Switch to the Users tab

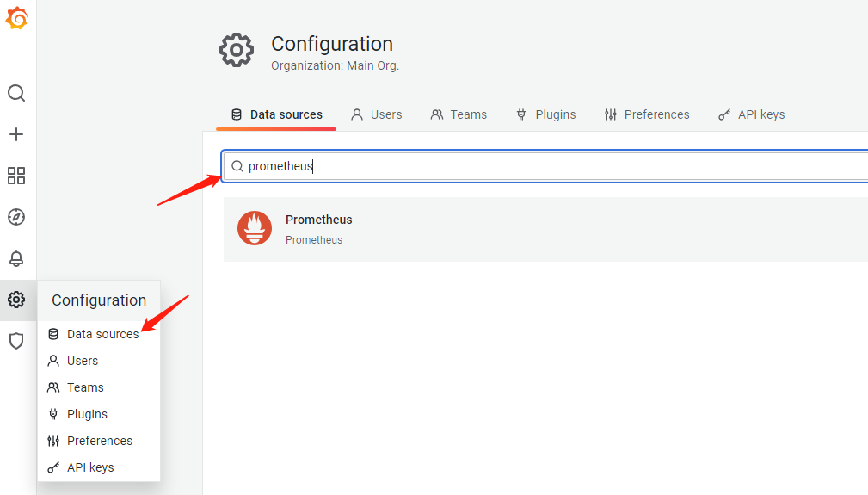point(377,114)
